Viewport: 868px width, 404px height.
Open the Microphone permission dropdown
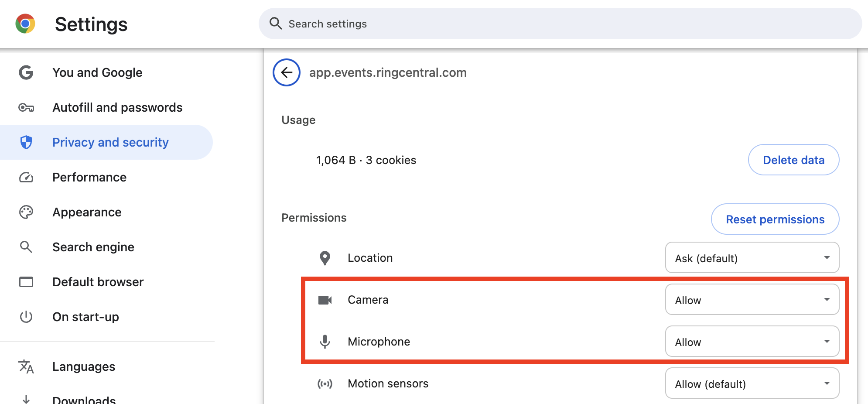pos(752,342)
